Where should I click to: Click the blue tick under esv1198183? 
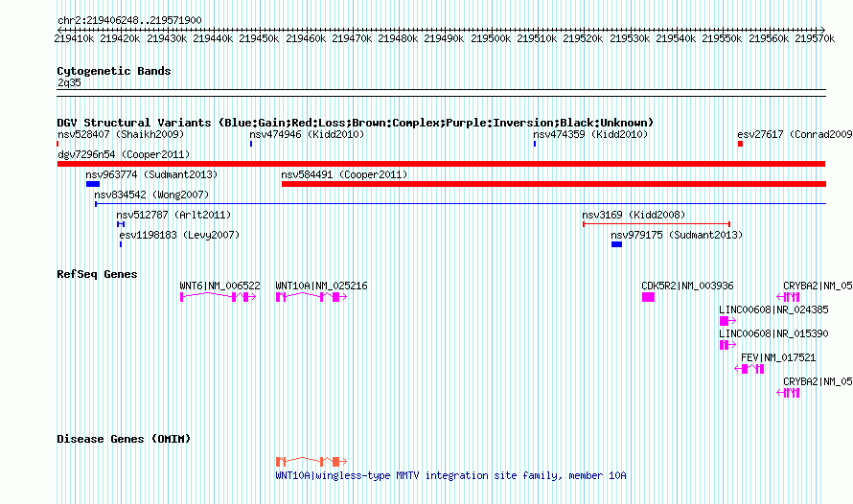point(121,244)
